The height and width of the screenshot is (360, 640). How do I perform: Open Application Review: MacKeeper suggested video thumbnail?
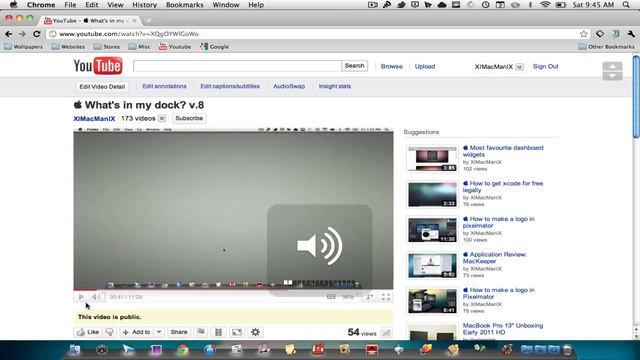(432, 265)
